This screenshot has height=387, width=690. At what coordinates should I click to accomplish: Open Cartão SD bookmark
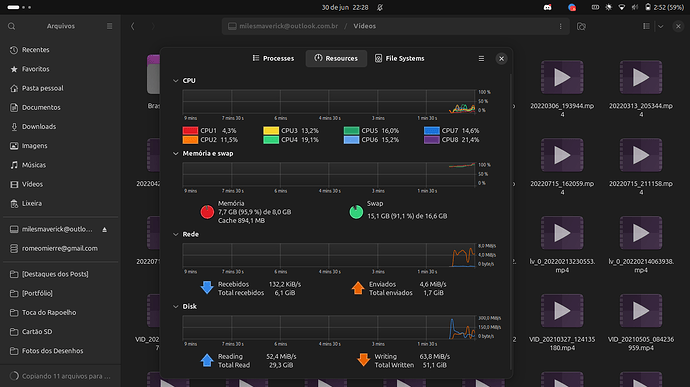[60, 332]
